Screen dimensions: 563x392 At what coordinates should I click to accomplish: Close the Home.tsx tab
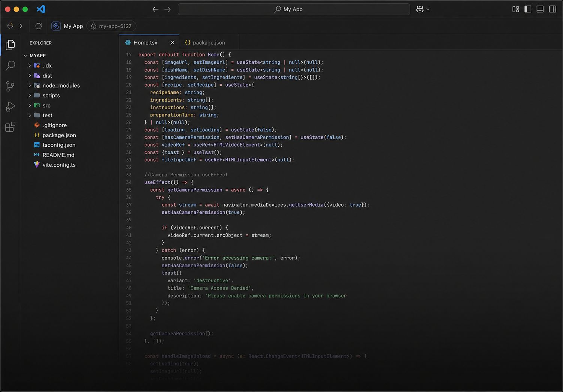(172, 43)
